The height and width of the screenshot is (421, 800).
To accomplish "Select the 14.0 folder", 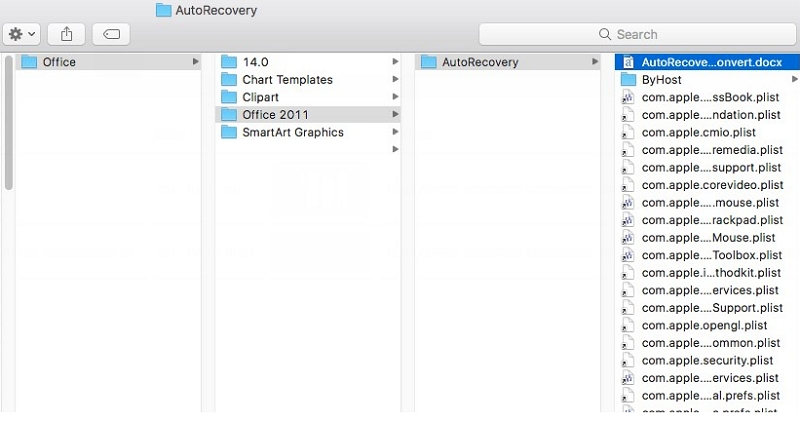I will click(257, 62).
